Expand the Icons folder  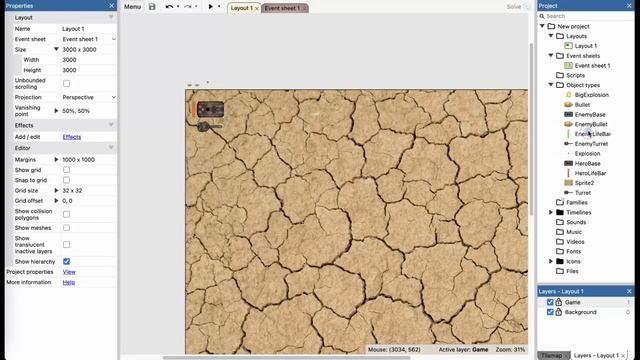click(x=551, y=261)
